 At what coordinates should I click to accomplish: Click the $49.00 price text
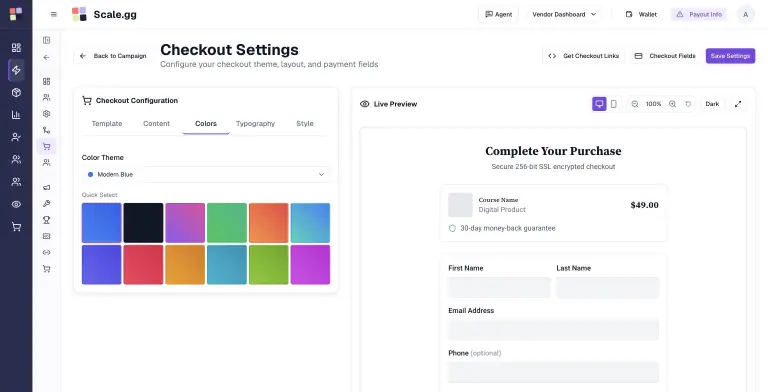point(645,205)
